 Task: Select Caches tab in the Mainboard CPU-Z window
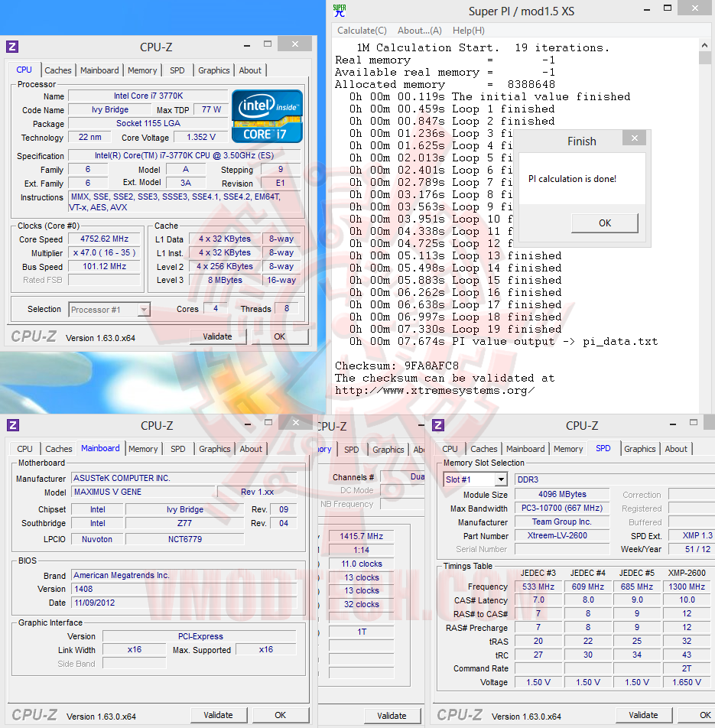[x=58, y=449]
